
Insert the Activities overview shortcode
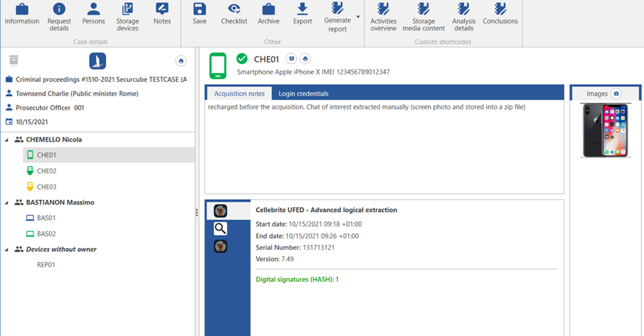383,17
